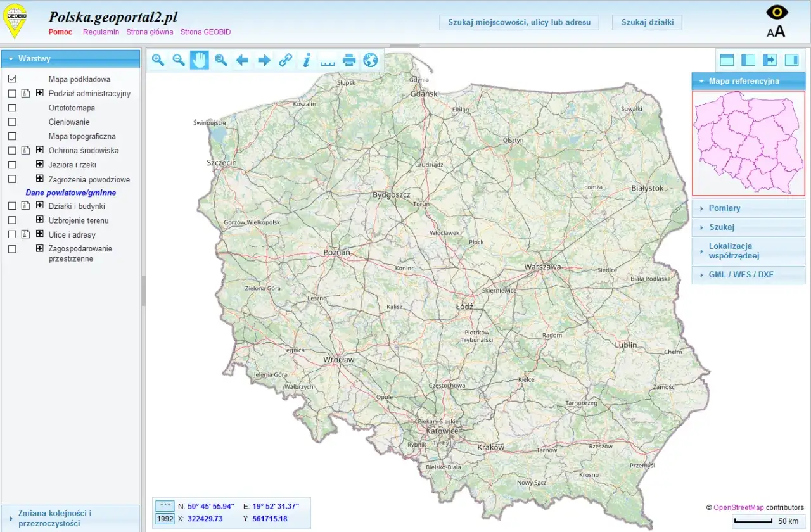Activate the pan hand tool

click(200, 60)
